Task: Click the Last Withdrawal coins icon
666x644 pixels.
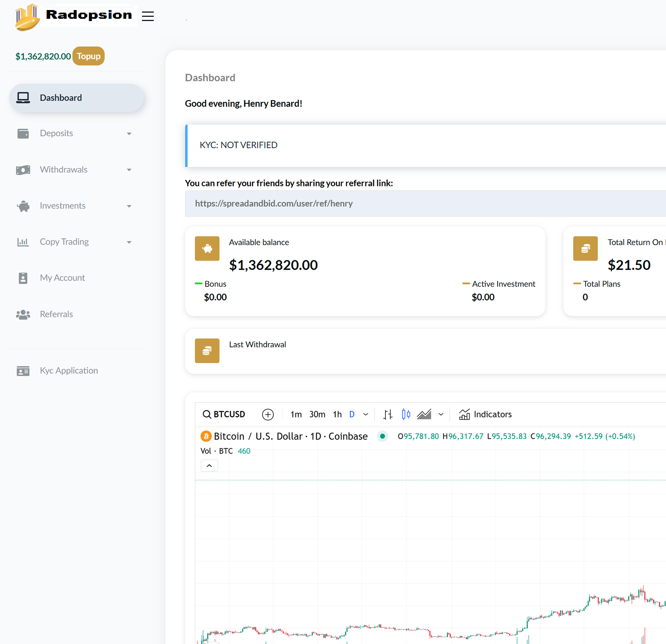Action: coord(207,351)
